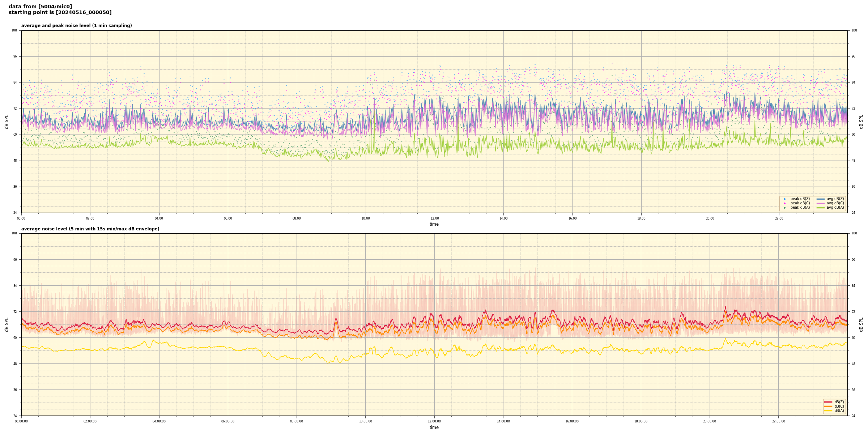Click the avg dB(A) legend line
The width and height of the screenshot is (868, 434).
[x=821, y=208]
